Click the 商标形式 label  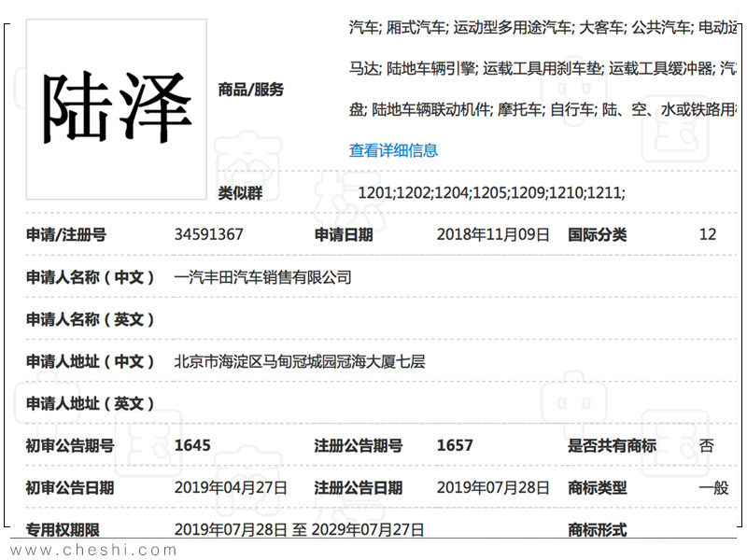(x=597, y=530)
